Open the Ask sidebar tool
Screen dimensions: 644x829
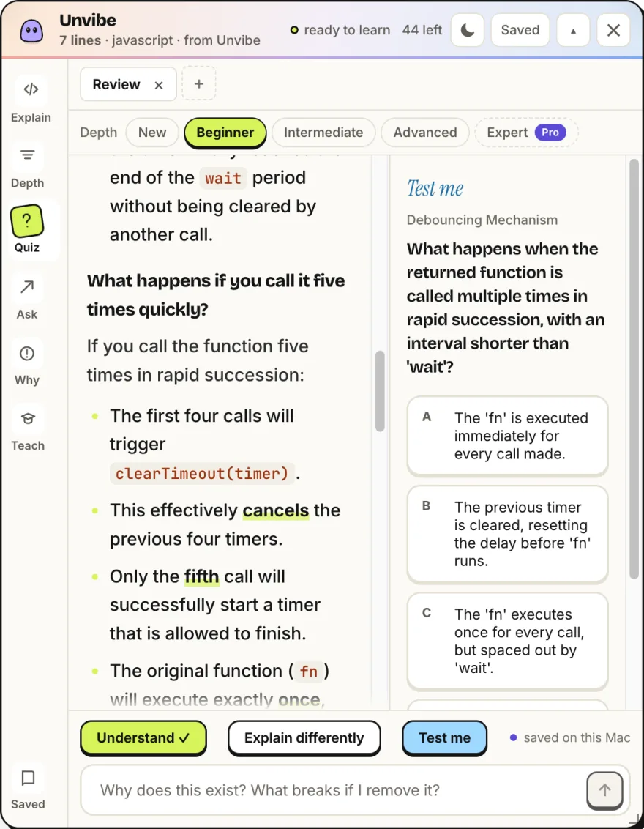27,296
